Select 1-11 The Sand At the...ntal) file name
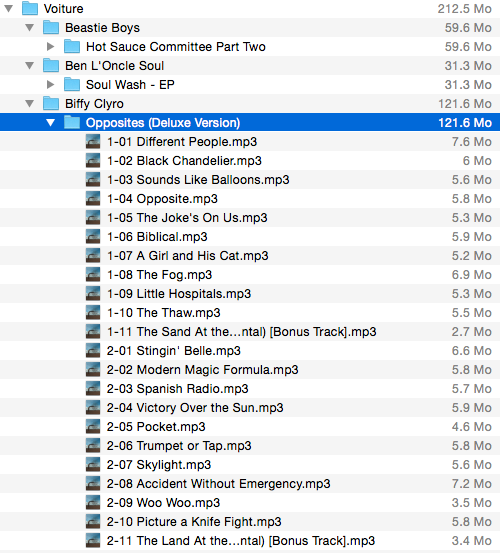Screen dimensions: 500x553 tap(242, 332)
